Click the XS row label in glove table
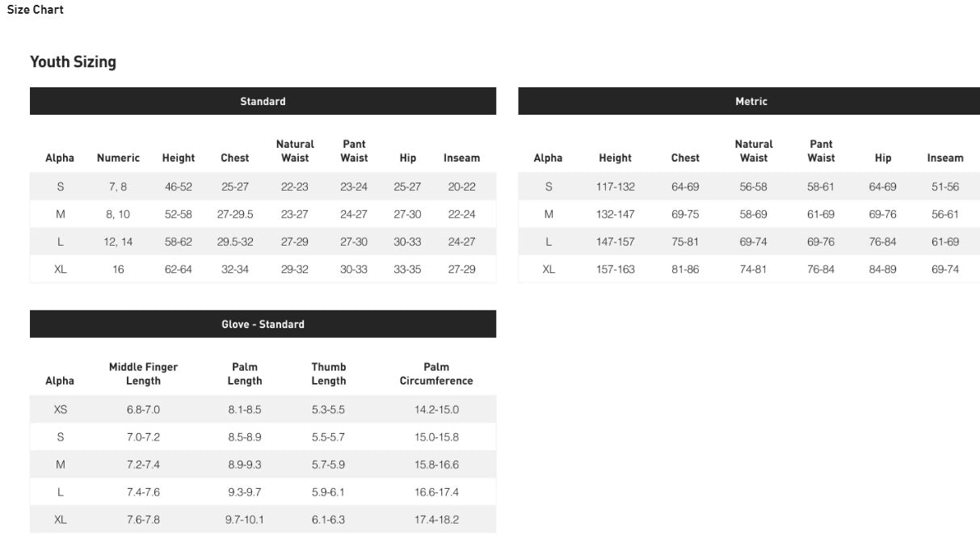Viewport: 980px width, 556px height. 61,410
